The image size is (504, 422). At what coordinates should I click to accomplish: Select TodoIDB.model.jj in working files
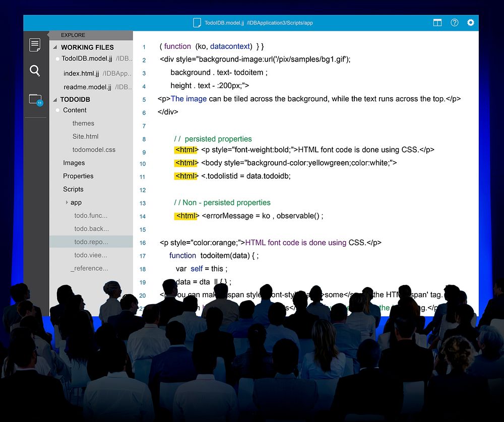coord(87,59)
